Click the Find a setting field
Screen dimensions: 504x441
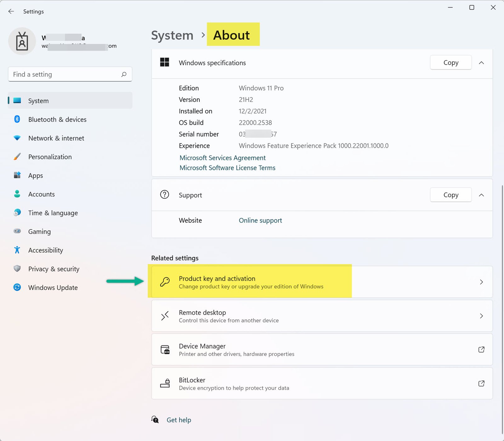(70, 74)
